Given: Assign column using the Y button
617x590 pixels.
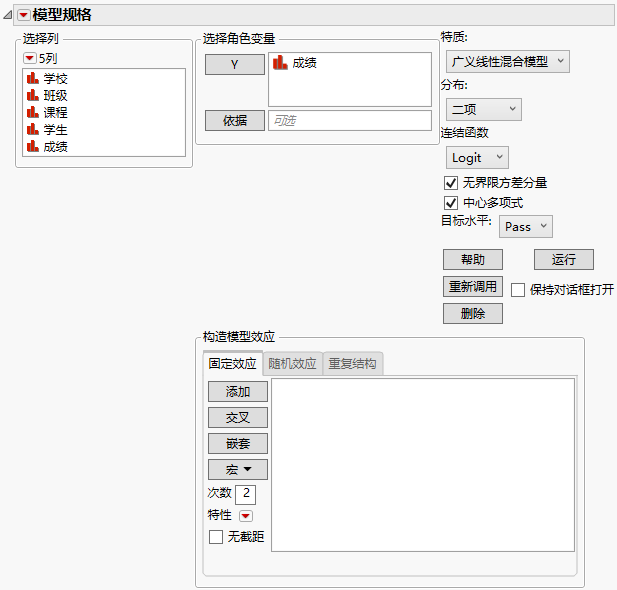Looking at the screenshot, I should click(235, 65).
